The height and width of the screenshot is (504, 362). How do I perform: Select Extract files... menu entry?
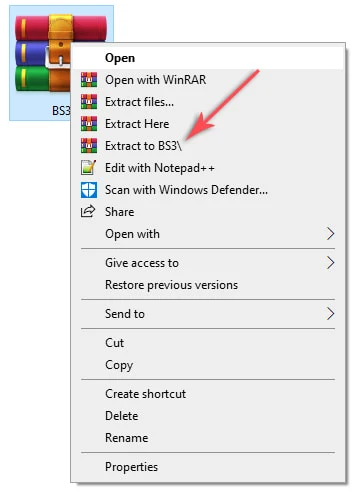point(208,102)
